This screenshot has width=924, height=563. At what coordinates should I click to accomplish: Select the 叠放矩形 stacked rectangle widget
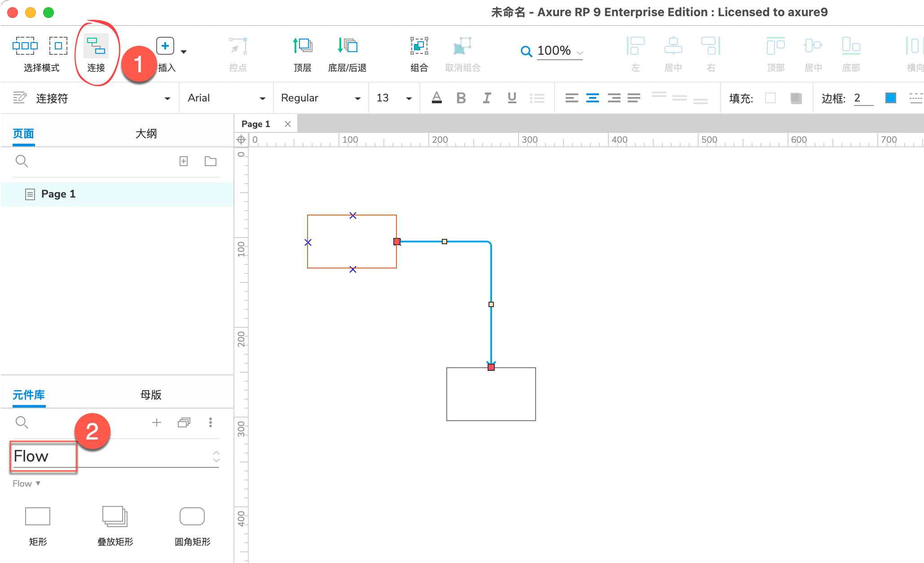(115, 526)
